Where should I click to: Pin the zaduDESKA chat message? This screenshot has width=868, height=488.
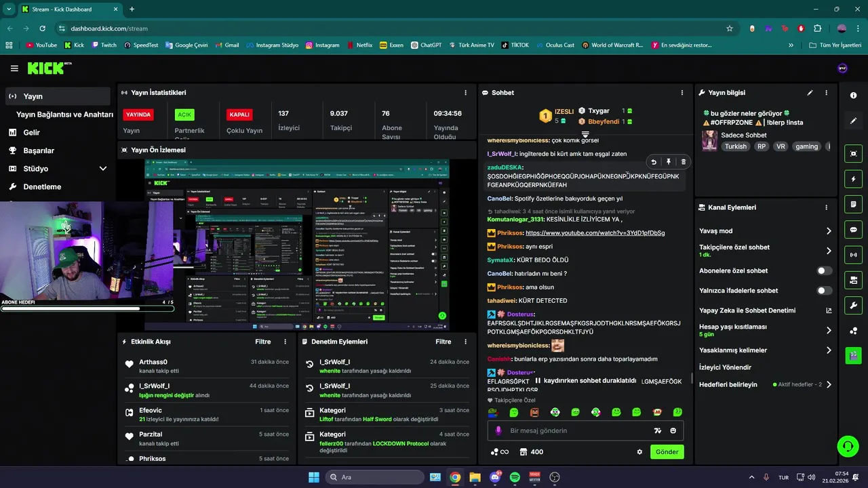(x=669, y=162)
